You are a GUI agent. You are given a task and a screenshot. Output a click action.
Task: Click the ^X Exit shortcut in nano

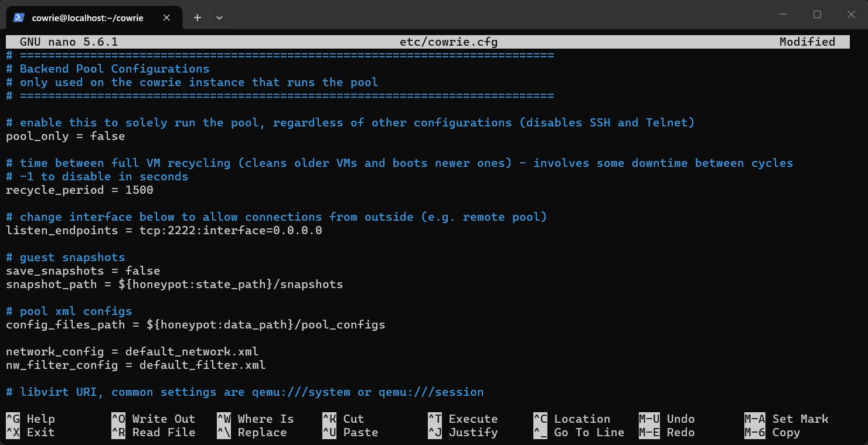(x=30, y=433)
